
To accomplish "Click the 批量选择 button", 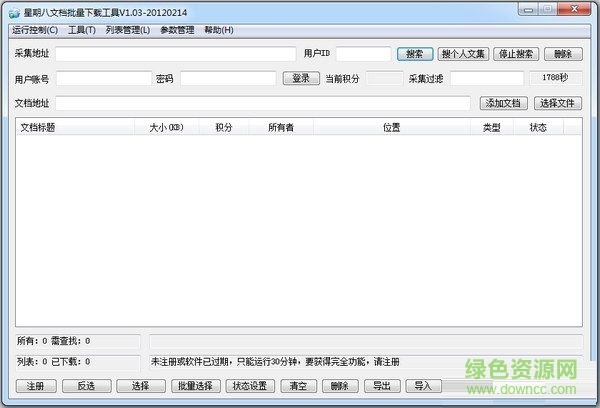I will coord(196,386).
